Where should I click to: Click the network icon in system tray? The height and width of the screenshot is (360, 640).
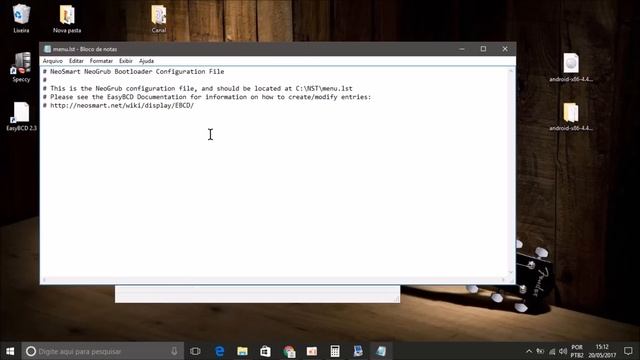click(552, 351)
